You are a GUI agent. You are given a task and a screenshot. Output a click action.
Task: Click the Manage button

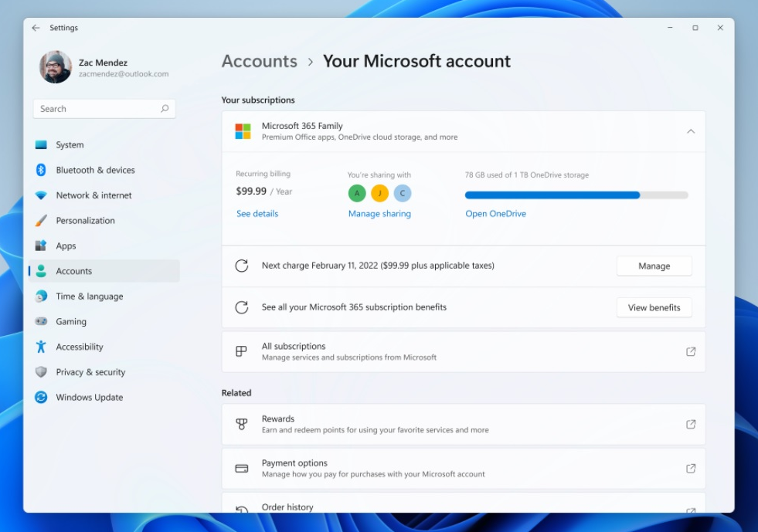654,266
